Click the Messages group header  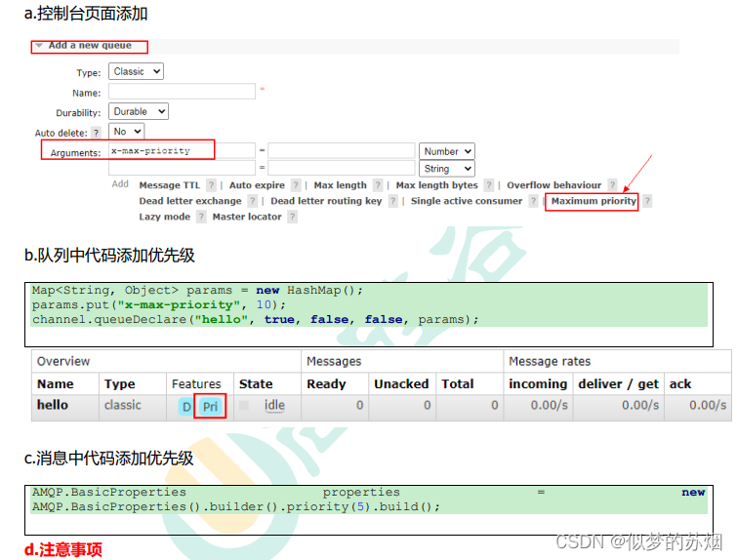click(334, 361)
